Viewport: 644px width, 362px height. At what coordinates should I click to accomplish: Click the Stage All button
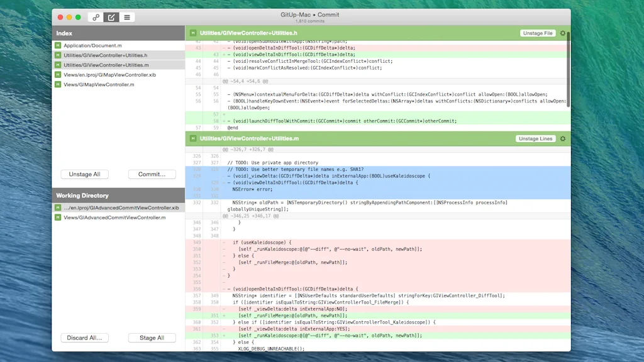[152, 337]
